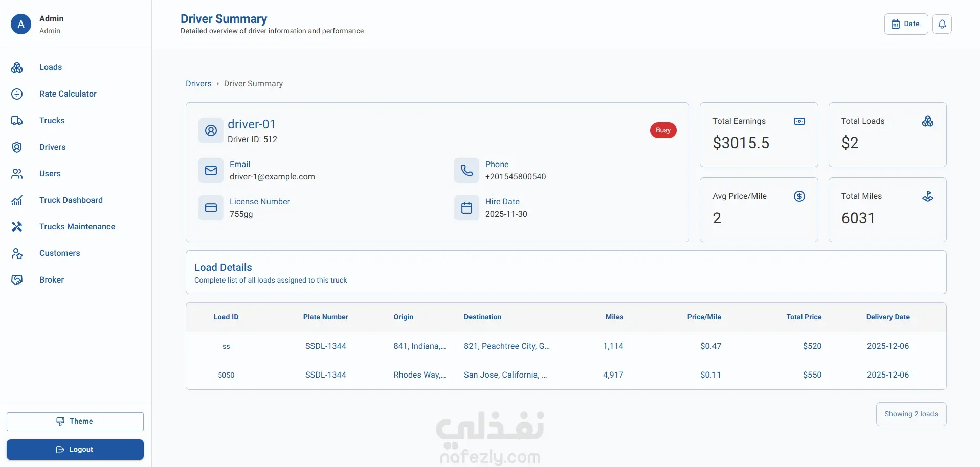The width and height of the screenshot is (980, 467).
Task: Click the phone number '+201545800540'
Action: point(516,177)
